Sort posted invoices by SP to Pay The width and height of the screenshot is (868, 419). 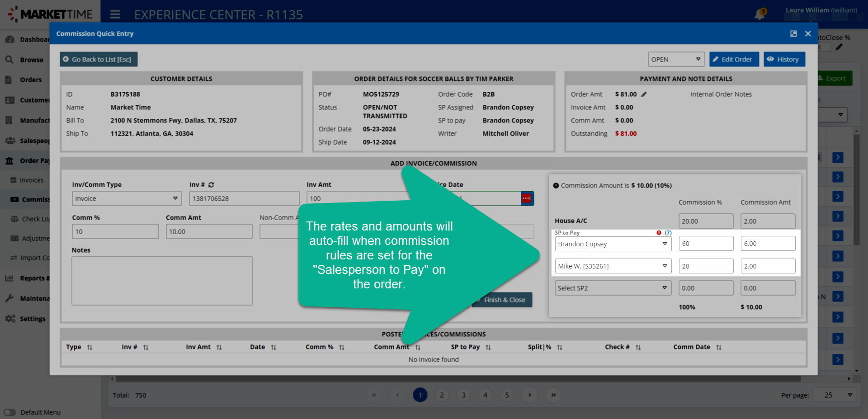pos(488,348)
